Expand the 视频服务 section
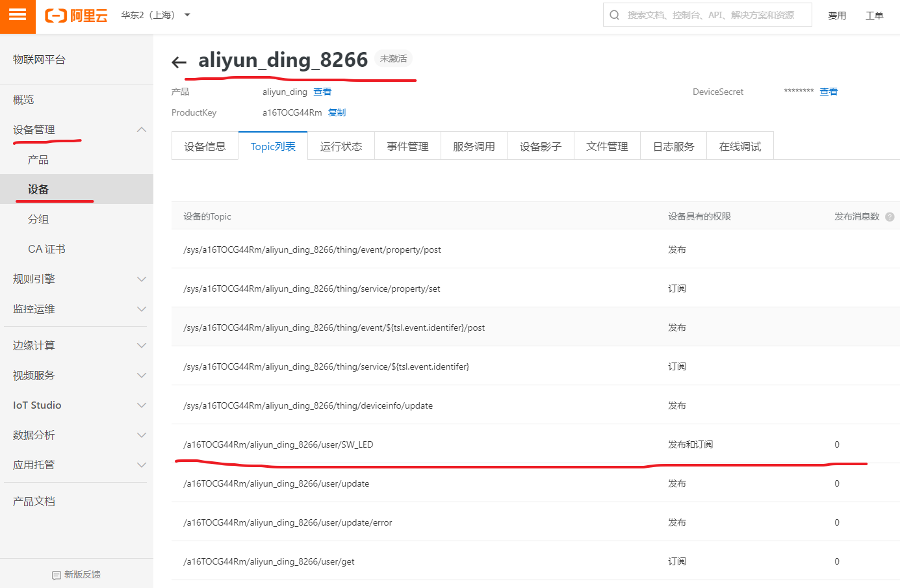The height and width of the screenshot is (588, 900). point(142,376)
